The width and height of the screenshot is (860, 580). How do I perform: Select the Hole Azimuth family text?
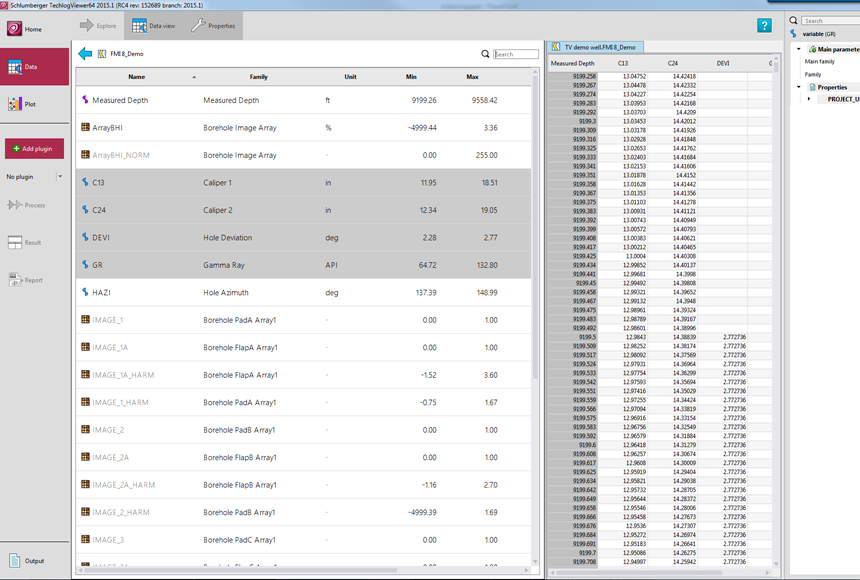pyautogui.click(x=226, y=292)
